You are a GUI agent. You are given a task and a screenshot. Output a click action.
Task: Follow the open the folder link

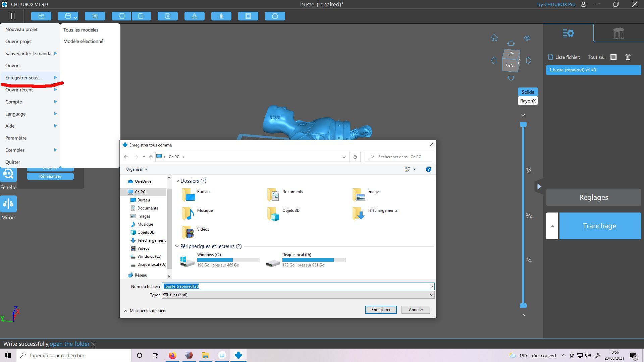69,344
